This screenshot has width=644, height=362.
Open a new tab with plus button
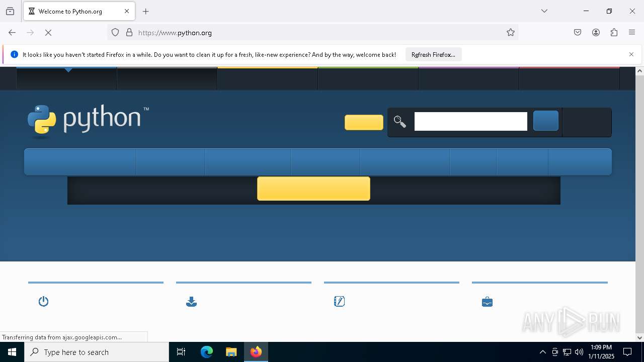click(146, 11)
